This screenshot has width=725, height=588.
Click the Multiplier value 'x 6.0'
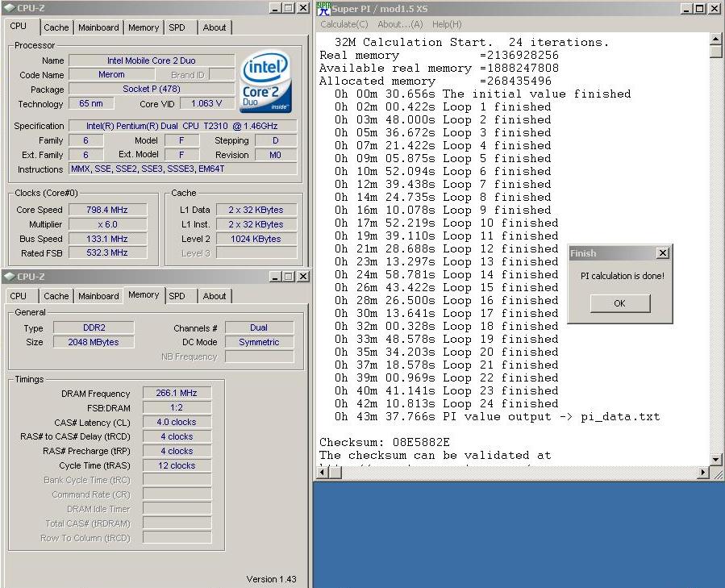107,224
